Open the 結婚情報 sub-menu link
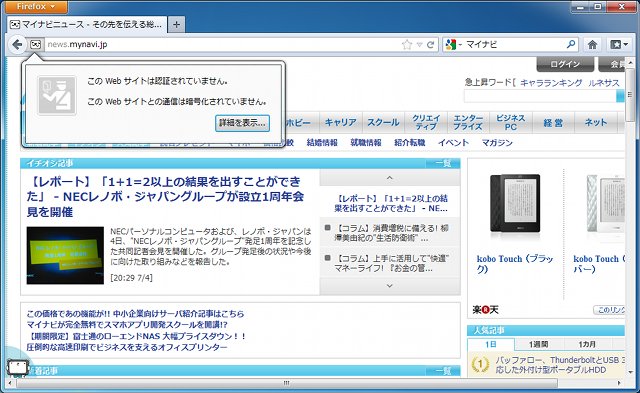The image size is (640, 393). 322,142
